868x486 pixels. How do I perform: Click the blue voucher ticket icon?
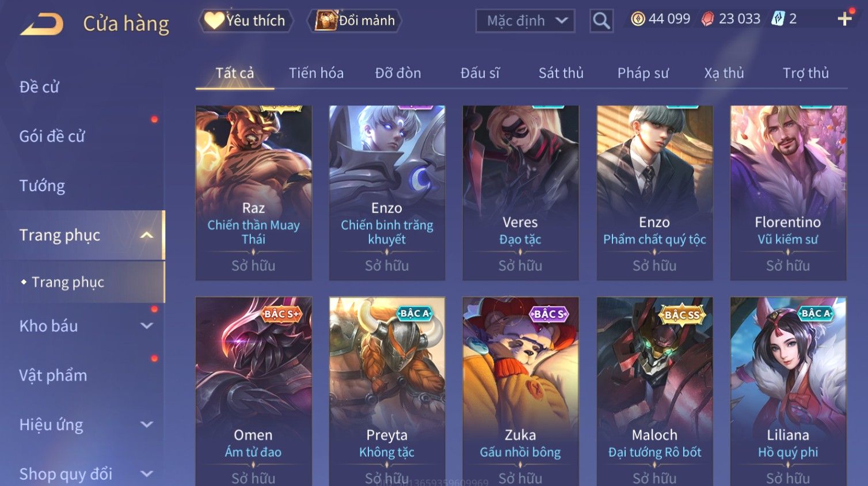[x=778, y=18]
